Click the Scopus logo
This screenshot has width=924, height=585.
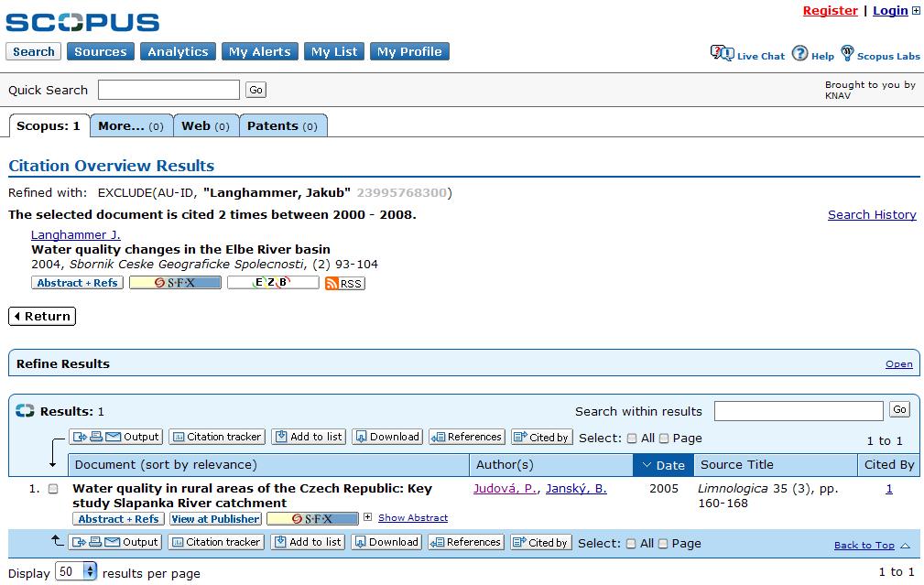coord(82,22)
